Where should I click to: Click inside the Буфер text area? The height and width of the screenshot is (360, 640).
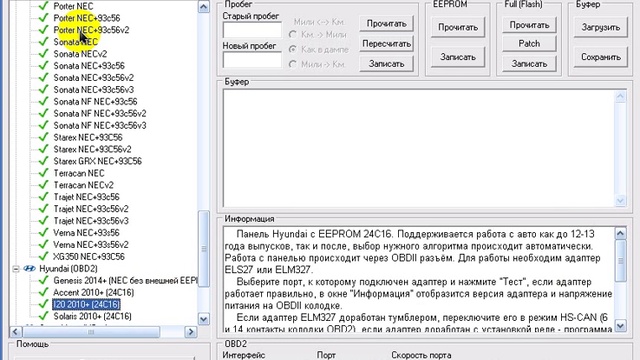(x=419, y=148)
